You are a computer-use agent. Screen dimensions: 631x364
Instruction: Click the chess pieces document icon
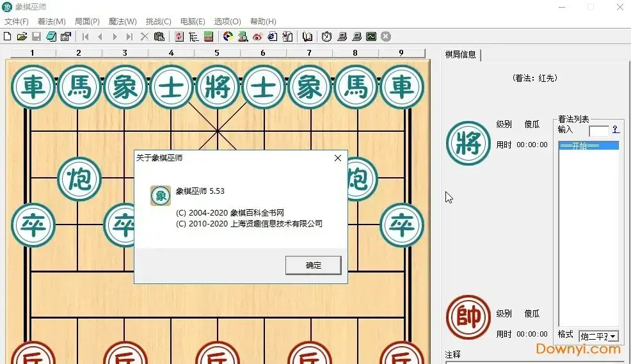pyautogui.click(x=287, y=36)
